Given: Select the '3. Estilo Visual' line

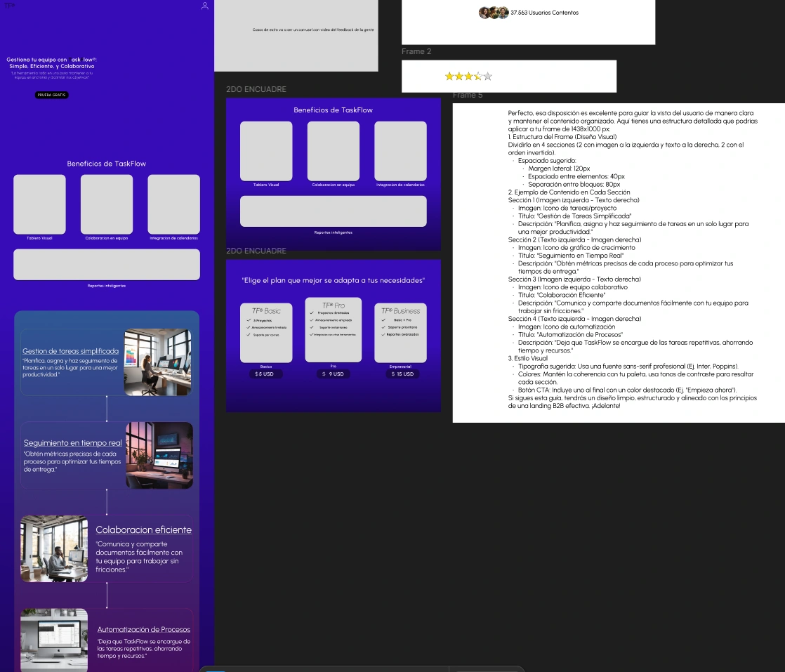Looking at the screenshot, I should coord(528,359).
